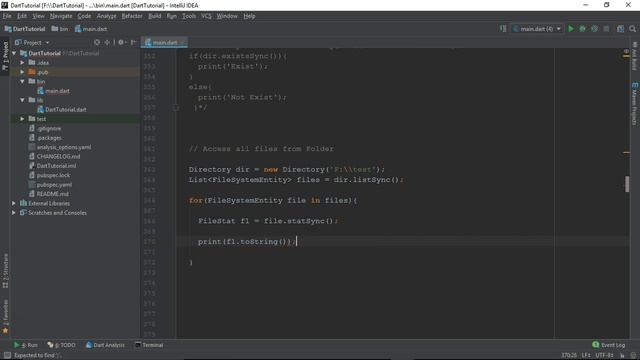This screenshot has height=360, width=640.
Task: Toggle the Ant Build side panel
Action: tap(634, 56)
